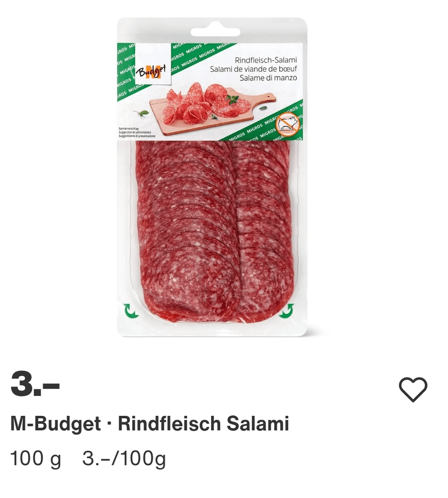Viewport: 448px width, 498px height.
Task: Open the M-Budget · Rindfleisch Salami title
Action: coord(149,424)
